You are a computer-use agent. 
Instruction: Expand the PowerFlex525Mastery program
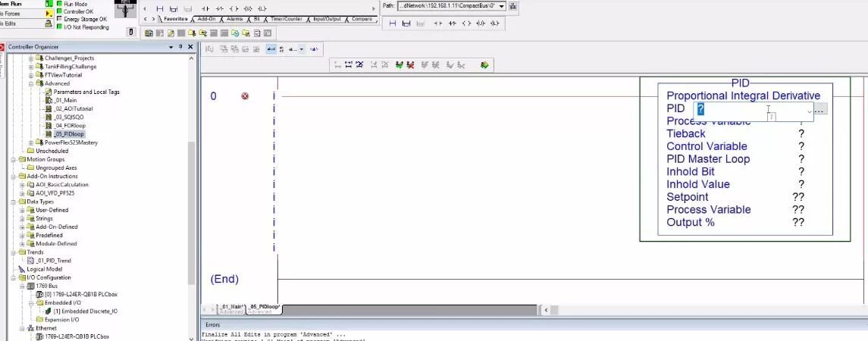tap(32, 142)
